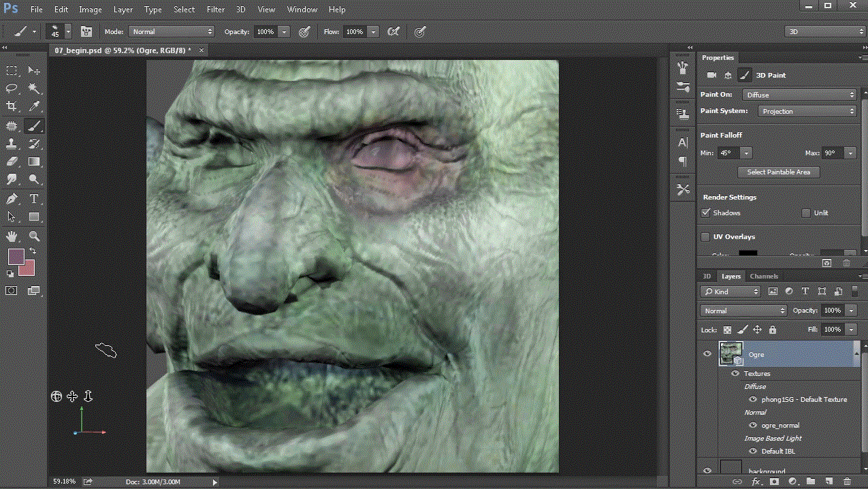
Task: Select the Zoom tool in the toolbox
Action: [34, 236]
